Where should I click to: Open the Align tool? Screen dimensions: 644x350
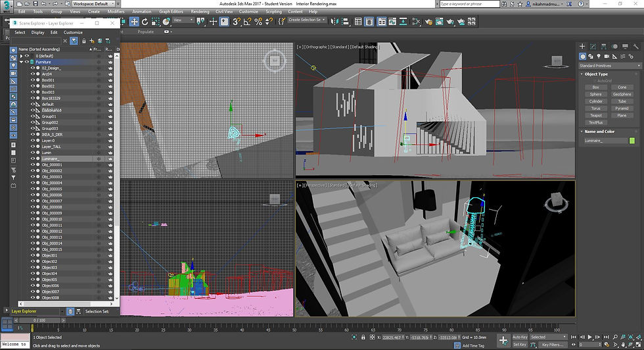[345, 22]
